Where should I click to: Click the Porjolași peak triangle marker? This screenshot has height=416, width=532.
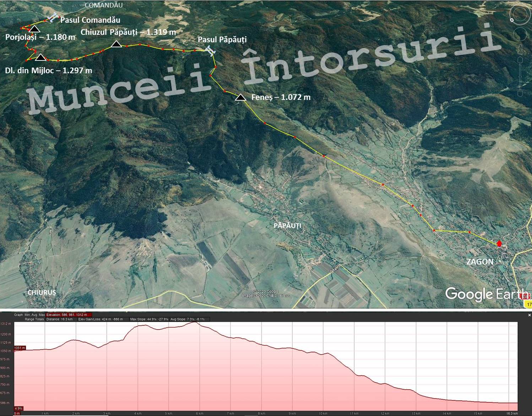point(34,29)
